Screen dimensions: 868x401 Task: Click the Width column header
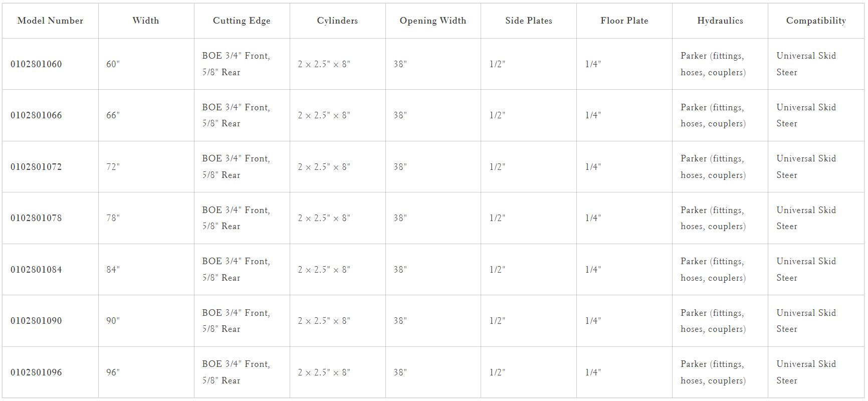point(146,21)
